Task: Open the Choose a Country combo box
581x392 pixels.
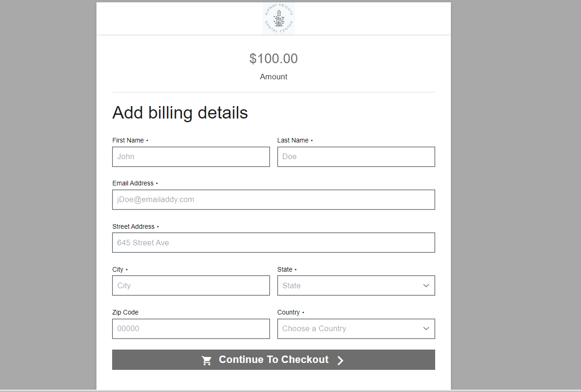Action: (356, 328)
